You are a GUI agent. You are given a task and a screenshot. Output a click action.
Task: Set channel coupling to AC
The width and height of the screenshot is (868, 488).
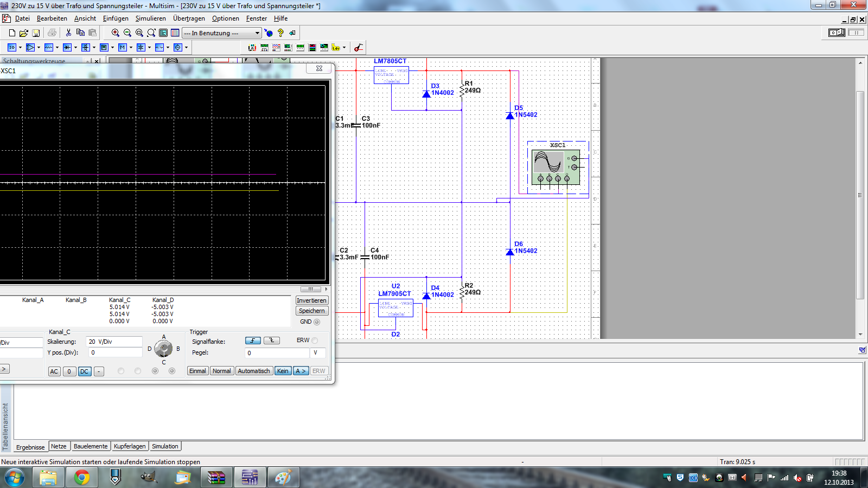pyautogui.click(x=54, y=371)
